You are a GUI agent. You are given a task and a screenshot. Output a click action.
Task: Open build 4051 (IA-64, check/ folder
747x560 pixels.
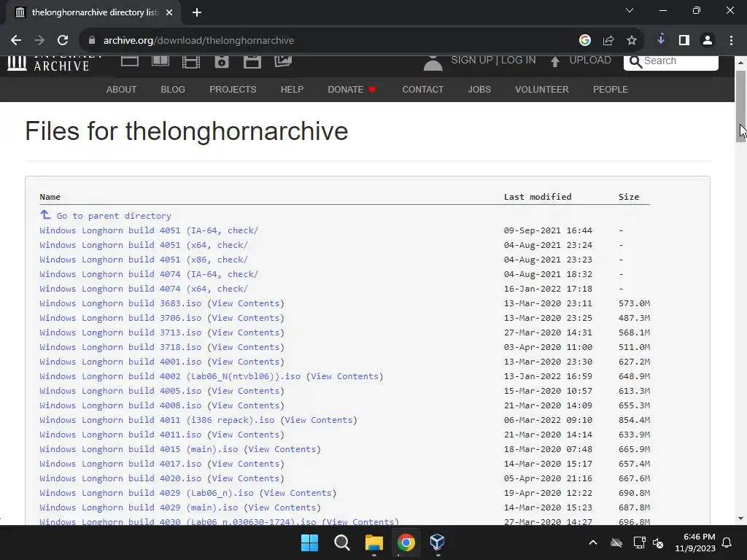click(x=149, y=230)
